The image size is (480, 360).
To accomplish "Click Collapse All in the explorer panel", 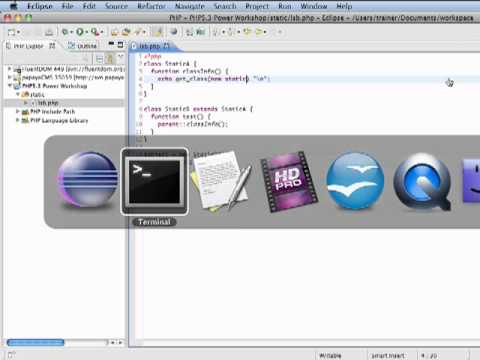I will click(99, 59).
